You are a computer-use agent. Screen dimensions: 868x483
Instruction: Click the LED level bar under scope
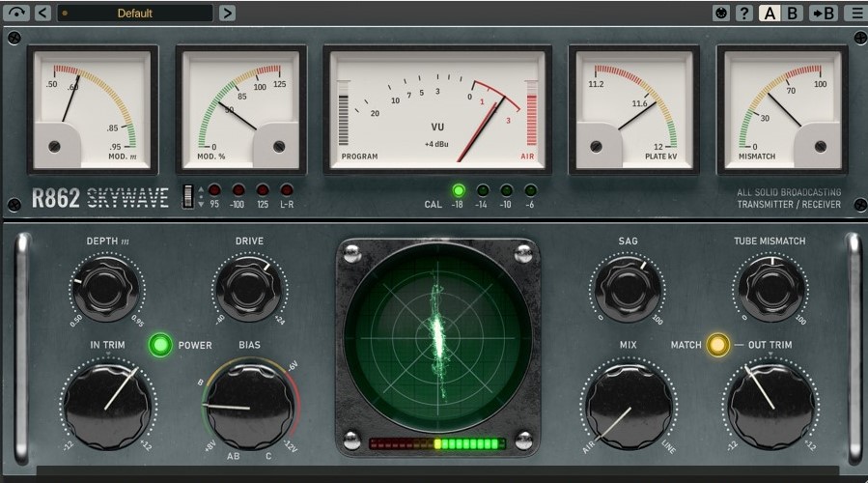tap(437, 443)
